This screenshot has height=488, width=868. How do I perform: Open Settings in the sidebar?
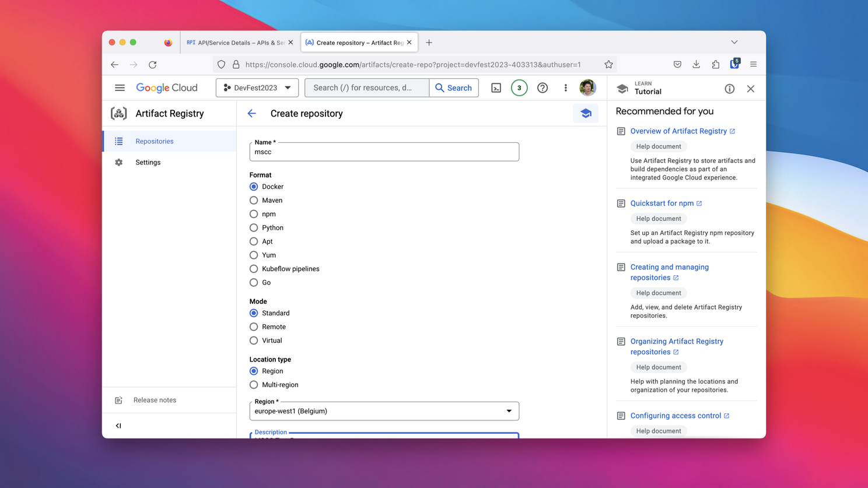(170, 163)
